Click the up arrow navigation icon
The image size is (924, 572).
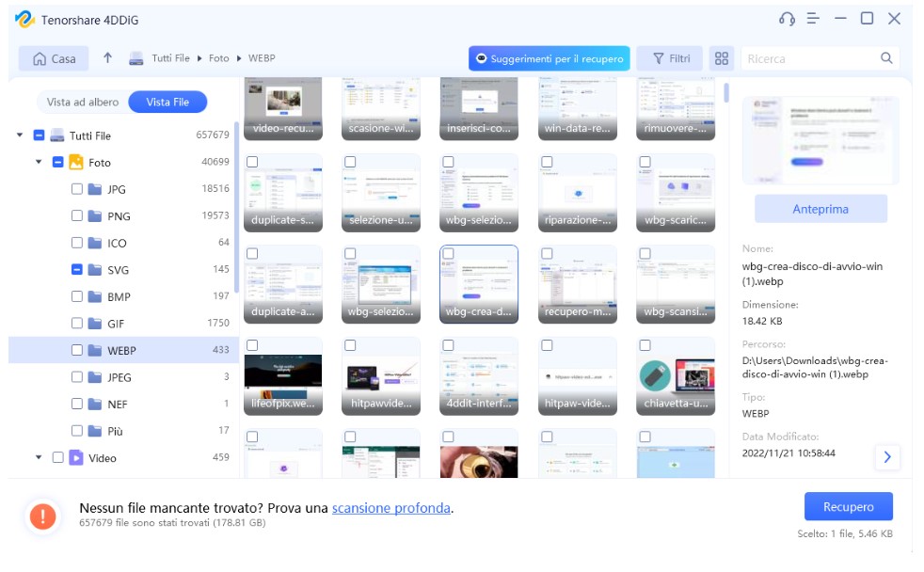[x=107, y=58]
